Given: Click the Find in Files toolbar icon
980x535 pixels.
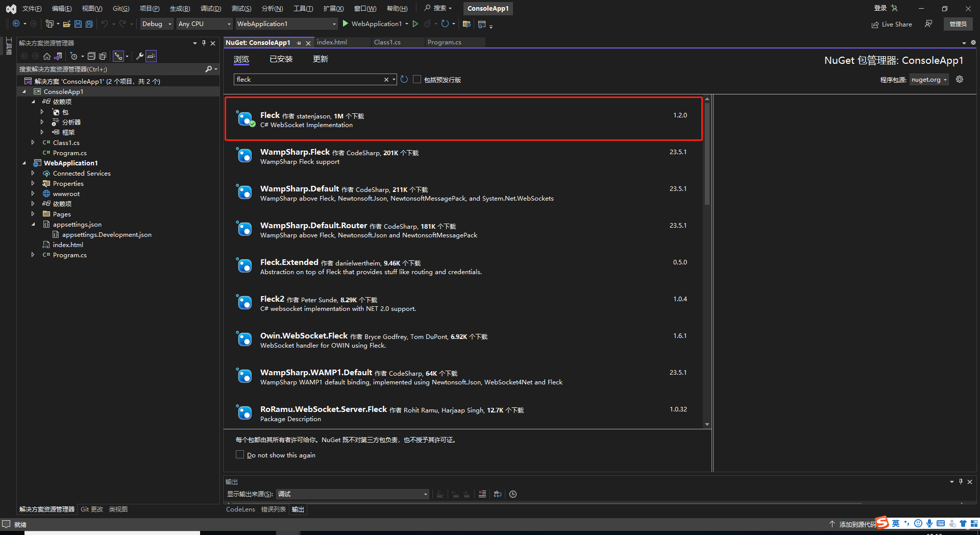Looking at the screenshot, I should pyautogui.click(x=467, y=24).
